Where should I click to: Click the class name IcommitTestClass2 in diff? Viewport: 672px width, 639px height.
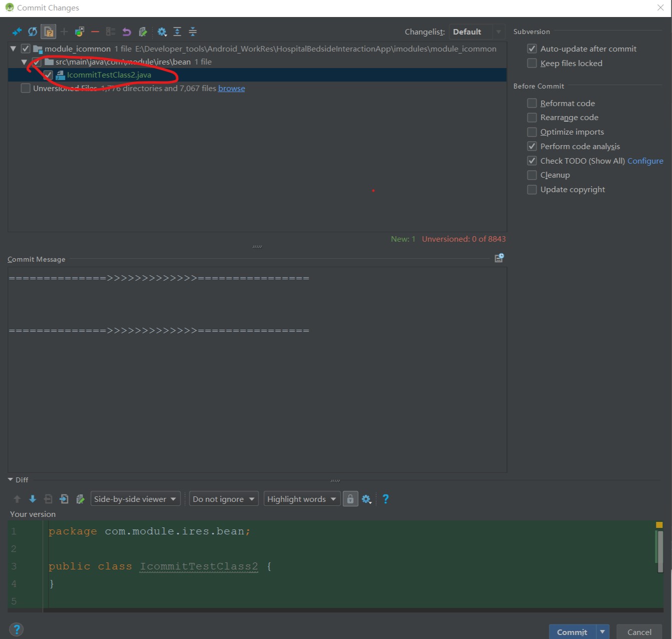199,566
